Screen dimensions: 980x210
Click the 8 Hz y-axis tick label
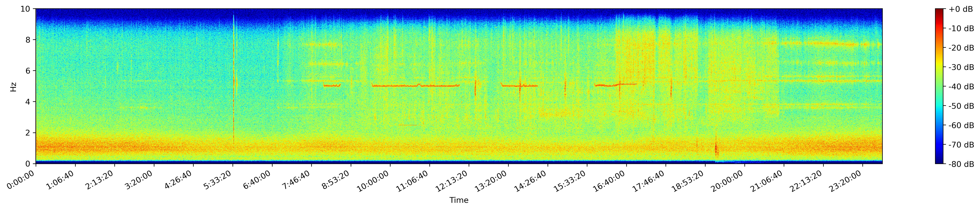tap(28, 40)
